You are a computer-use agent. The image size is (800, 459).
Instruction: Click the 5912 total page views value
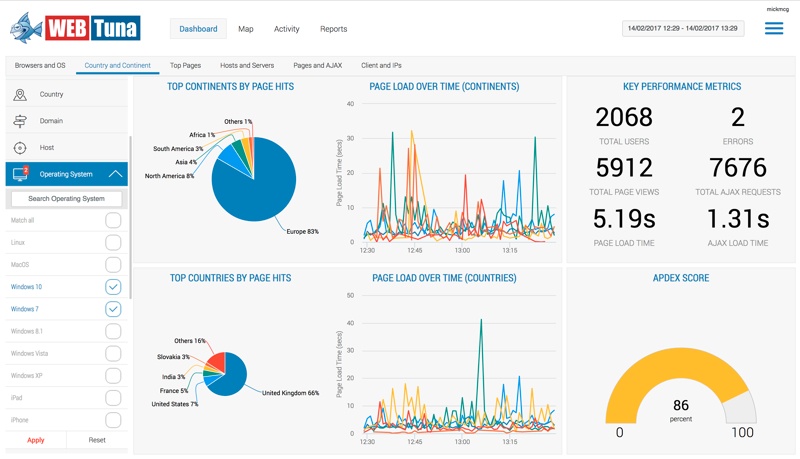point(624,168)
